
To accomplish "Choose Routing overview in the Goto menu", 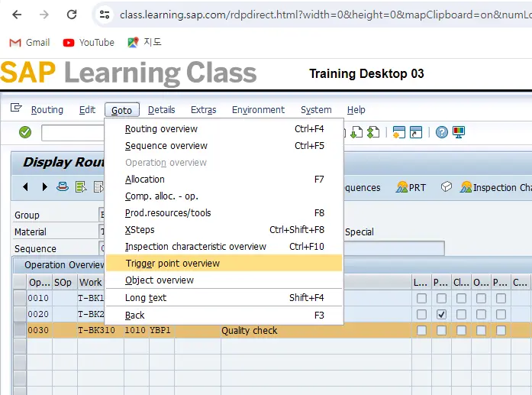I will click(161, 129).
